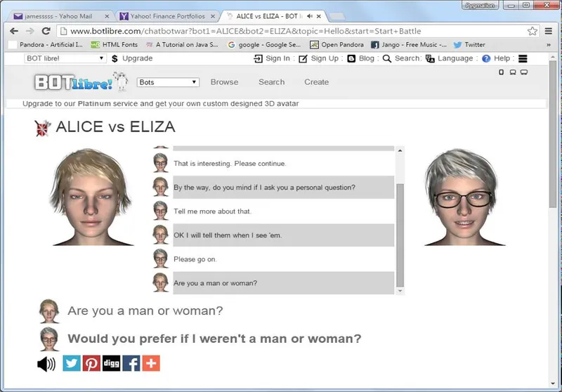The height and width of the screenshot is (392, 562).
Task: Click the Browse menu link
Action: point(224,82)
